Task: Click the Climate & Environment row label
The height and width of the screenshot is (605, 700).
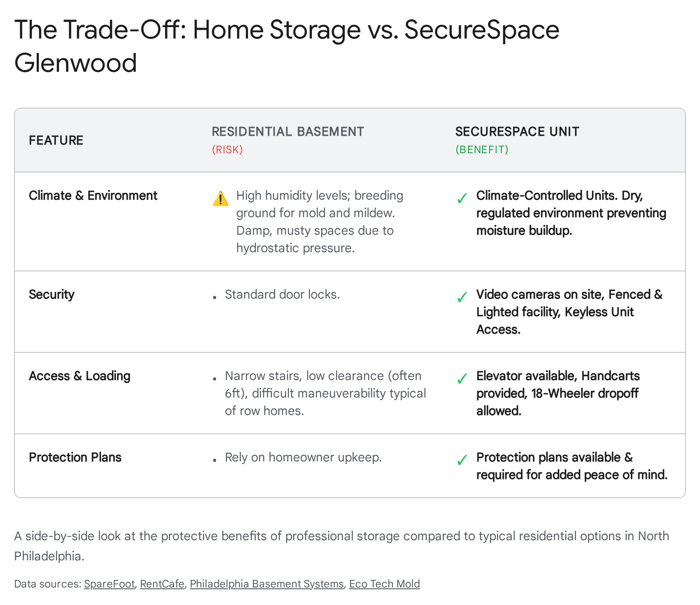Action: (93, 196)
